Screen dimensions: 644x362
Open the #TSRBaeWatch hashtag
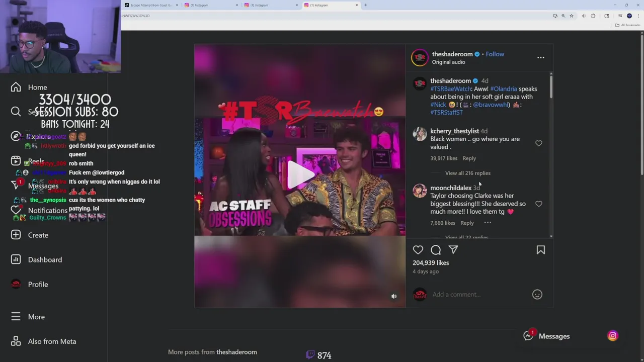(x=451, y=89)
